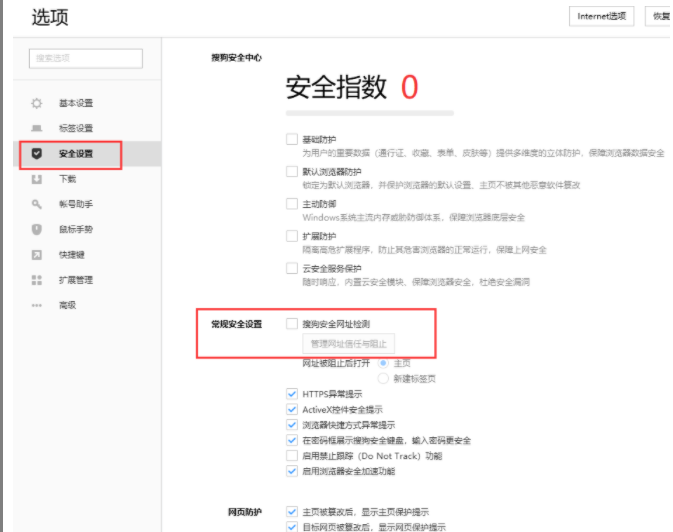
Task: Click the grid icon beside 扩展管理
Action: [x=37, y=280]
